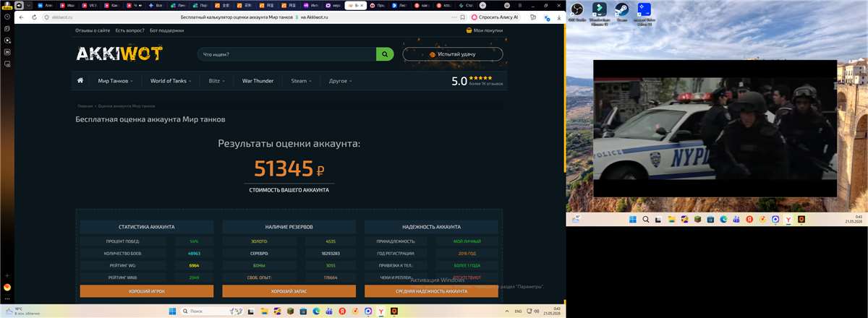Open Мои покупки link
This screenshot has height=318, width=868.
(x=488, y=31)
